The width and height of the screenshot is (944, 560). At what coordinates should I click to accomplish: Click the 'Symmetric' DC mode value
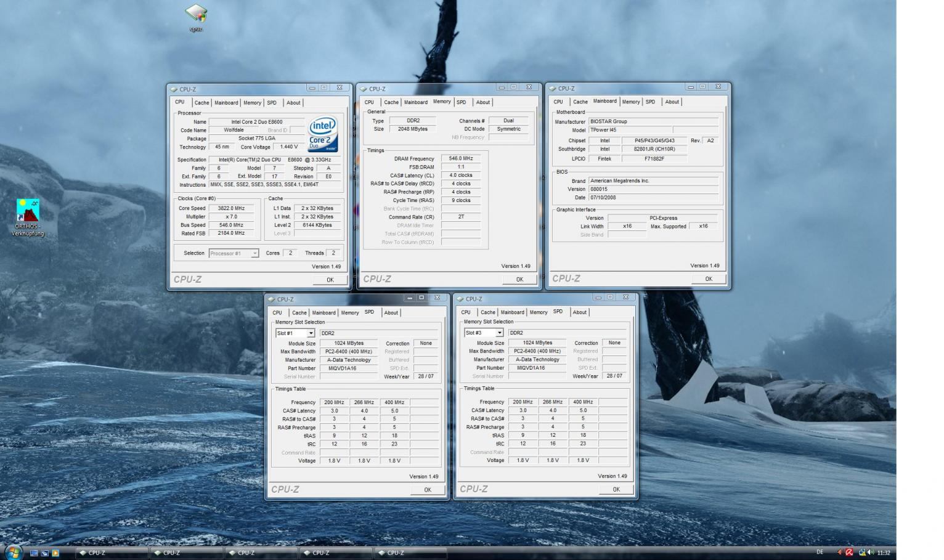pos(508,129)
